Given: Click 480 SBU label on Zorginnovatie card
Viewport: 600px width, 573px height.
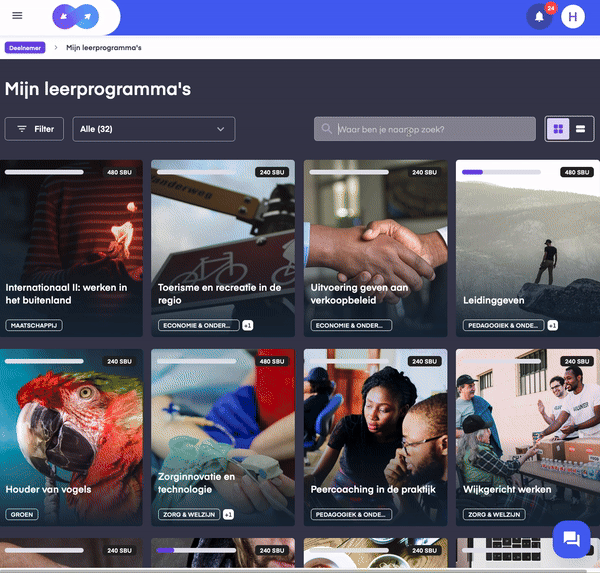Looking at the screenshot, I should pos(272,361).
